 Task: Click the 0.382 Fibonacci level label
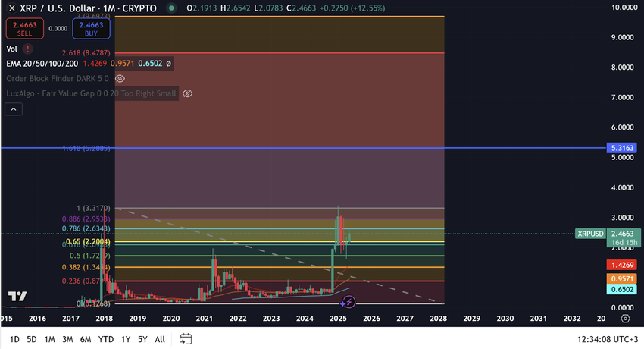coord(86,268)
